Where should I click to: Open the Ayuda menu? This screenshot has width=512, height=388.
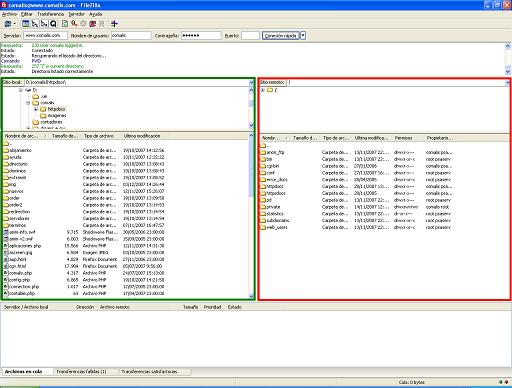95,14
